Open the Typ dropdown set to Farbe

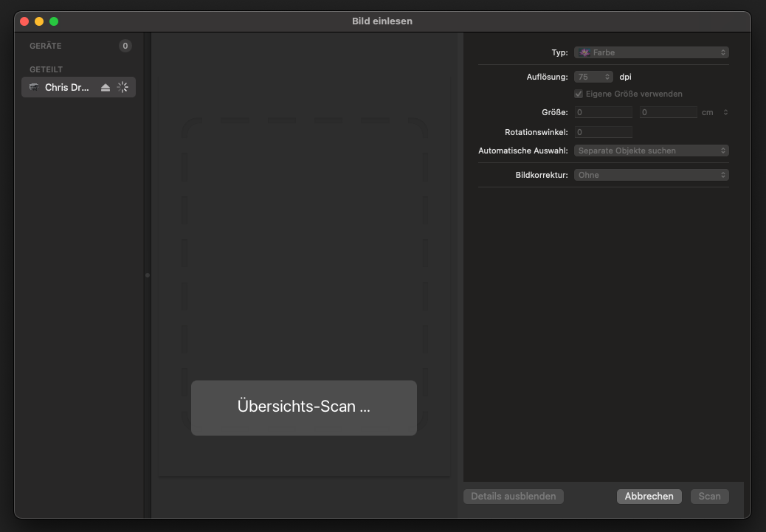click(x=649, y=52)
